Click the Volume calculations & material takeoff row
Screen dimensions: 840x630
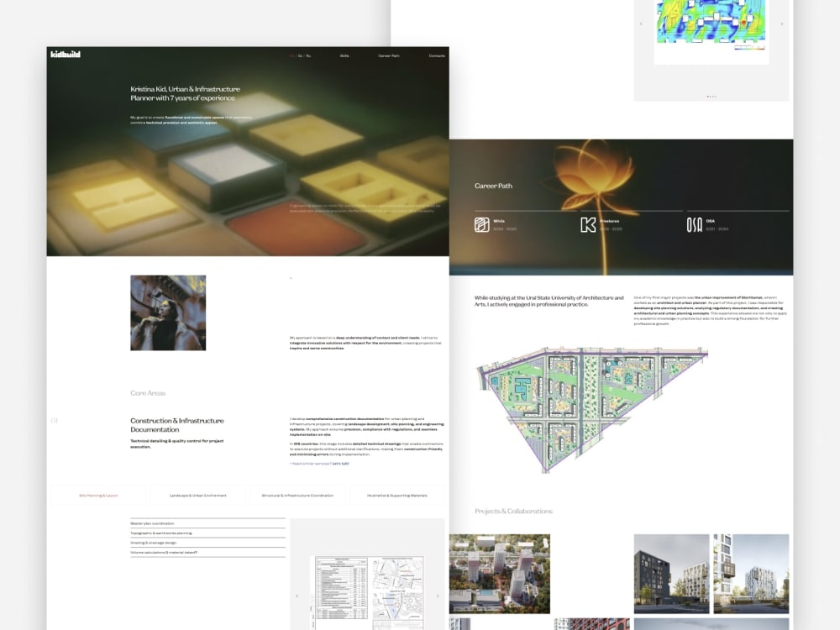coord(207,553)
